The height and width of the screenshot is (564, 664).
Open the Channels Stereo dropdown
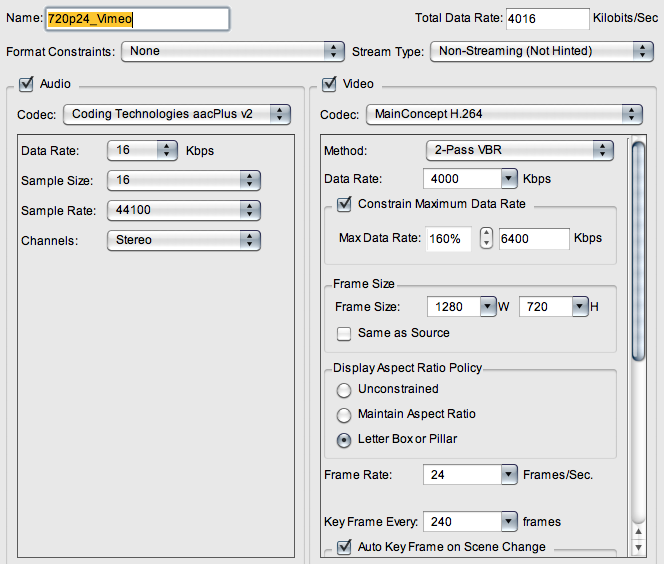click(184, 241)
